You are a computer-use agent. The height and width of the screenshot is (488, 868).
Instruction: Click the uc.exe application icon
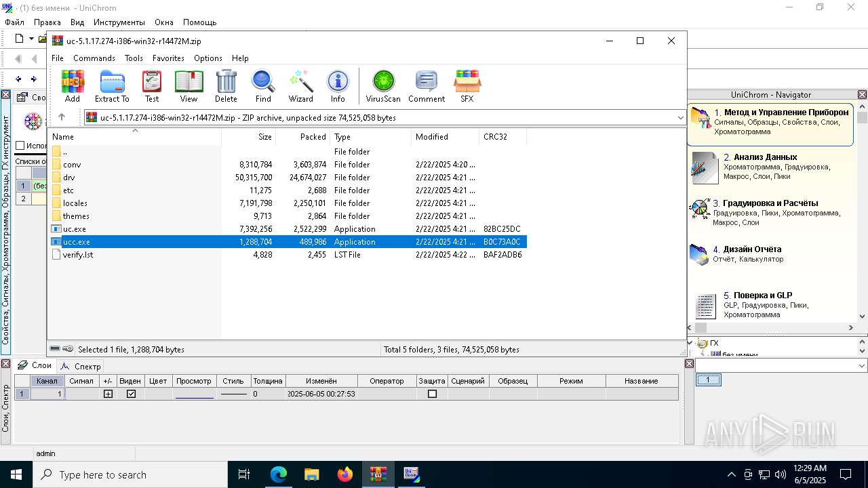56,229
